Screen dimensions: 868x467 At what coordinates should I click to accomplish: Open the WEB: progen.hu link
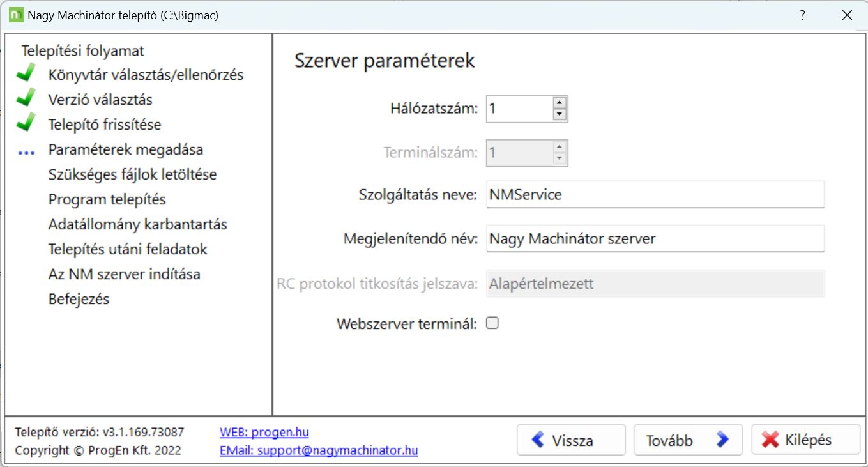(264, 433)
